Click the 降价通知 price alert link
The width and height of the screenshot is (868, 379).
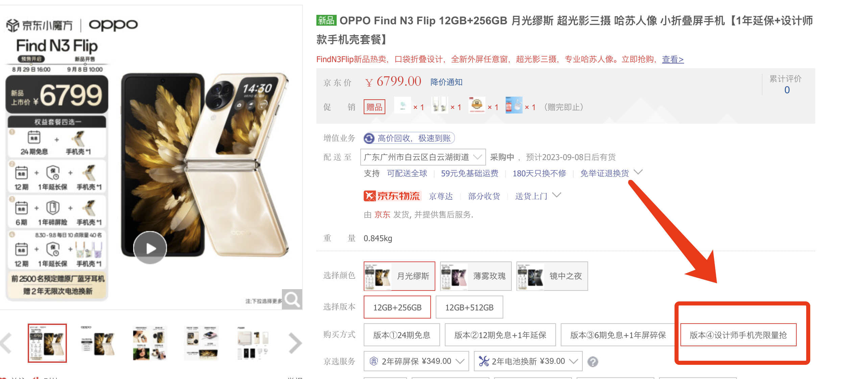pos(447,82)
